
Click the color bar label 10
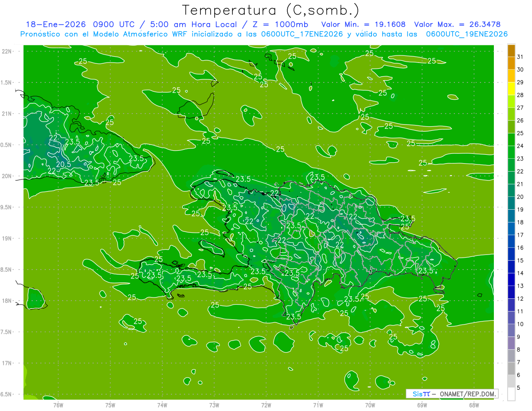click(520, 324)
